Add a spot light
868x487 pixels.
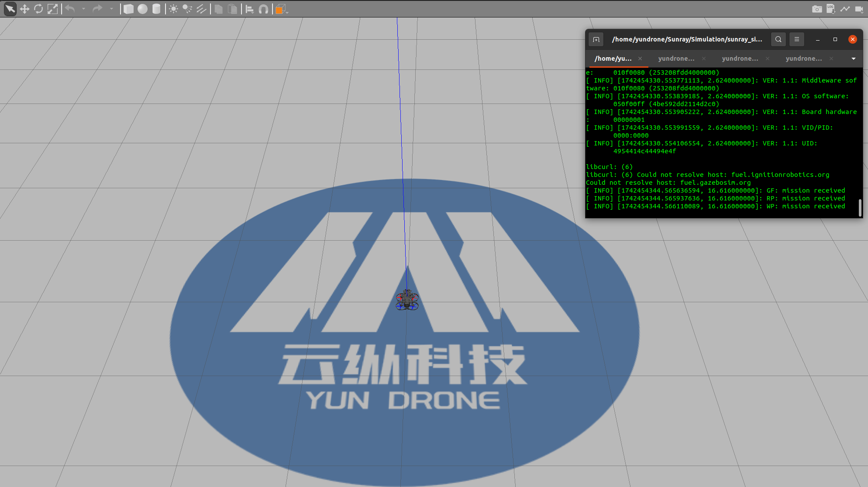click(187, 9)
